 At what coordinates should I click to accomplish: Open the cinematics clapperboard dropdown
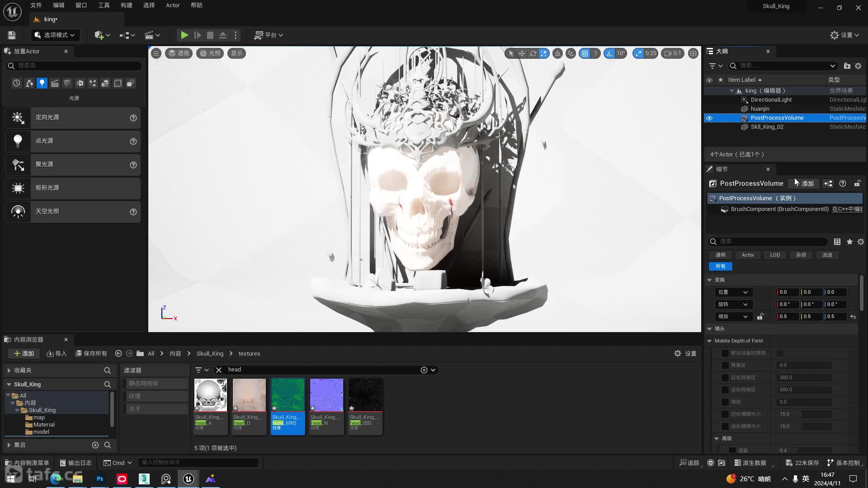(x=152, y=35)
